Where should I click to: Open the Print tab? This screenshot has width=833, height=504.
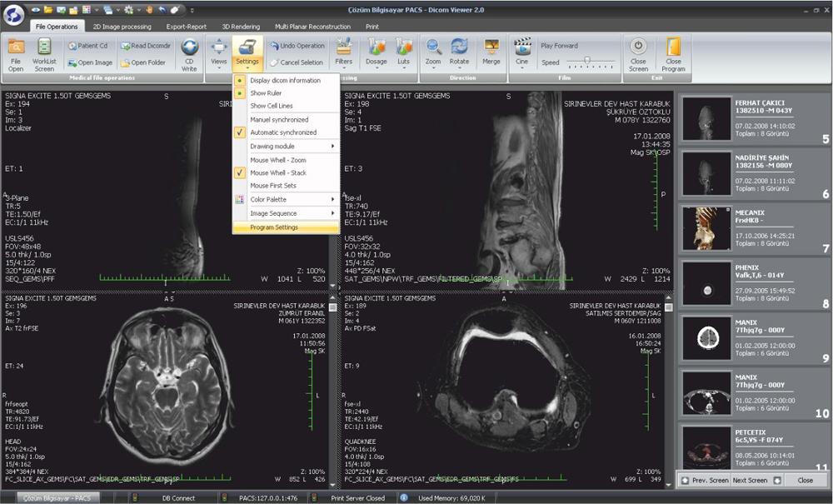(x=372, y=27)
